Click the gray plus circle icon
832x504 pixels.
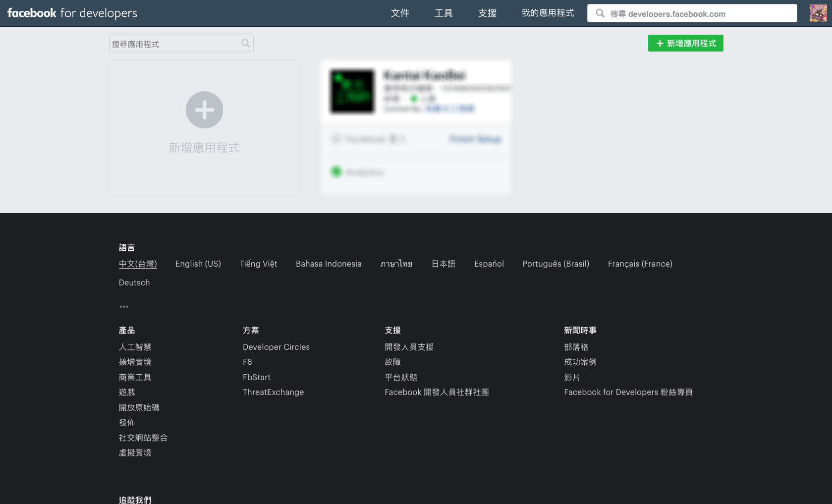pyautogui.click(x=204, y=110)
